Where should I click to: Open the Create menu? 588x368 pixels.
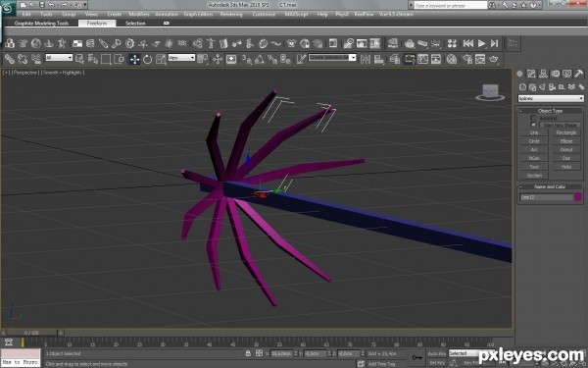pyautogui.click(x=114, y=15)
